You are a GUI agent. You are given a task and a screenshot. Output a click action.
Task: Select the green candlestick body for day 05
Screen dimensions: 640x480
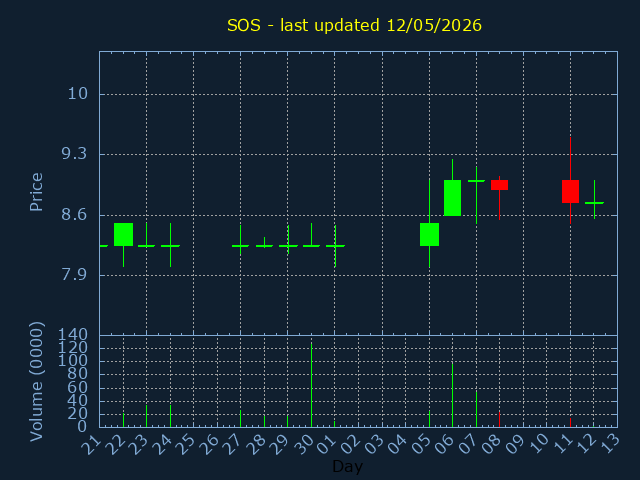[x=429, y=234]
